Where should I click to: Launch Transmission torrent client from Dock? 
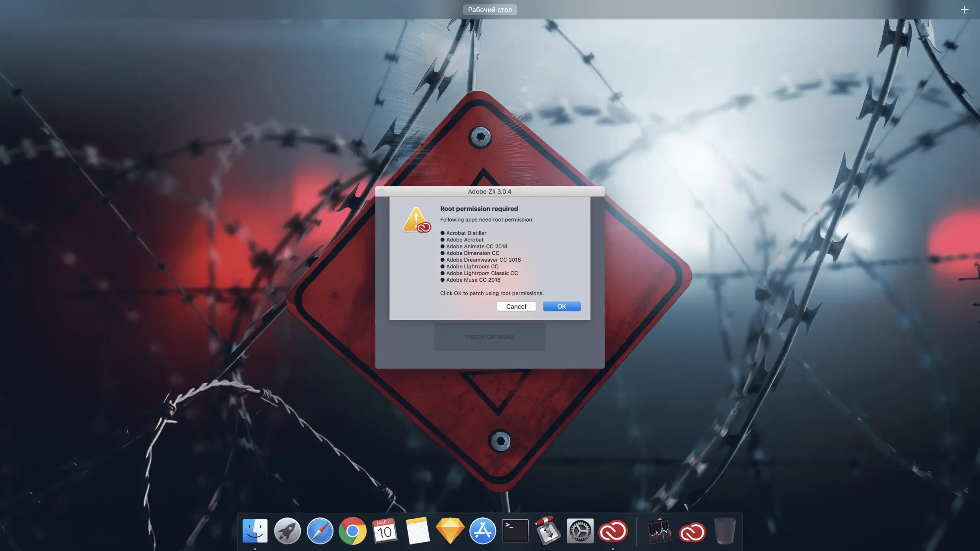pos(548,531)
